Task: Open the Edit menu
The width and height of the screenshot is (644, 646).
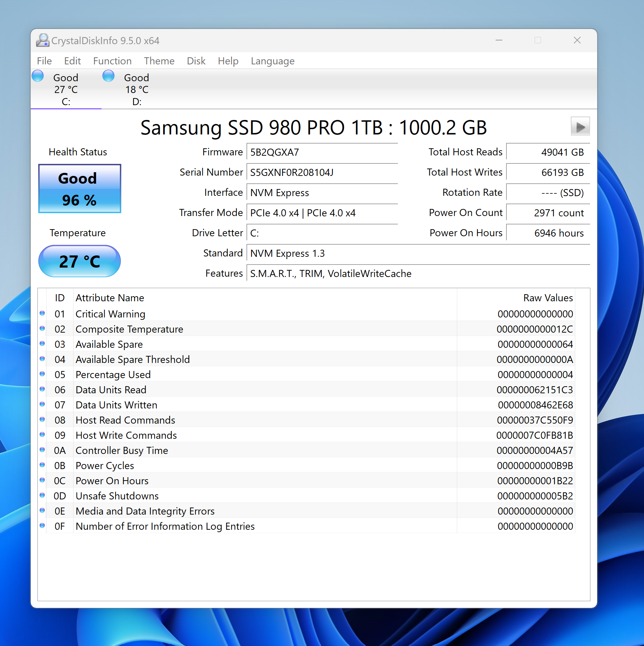Action: pyautogui.click(x=72, y=61)
